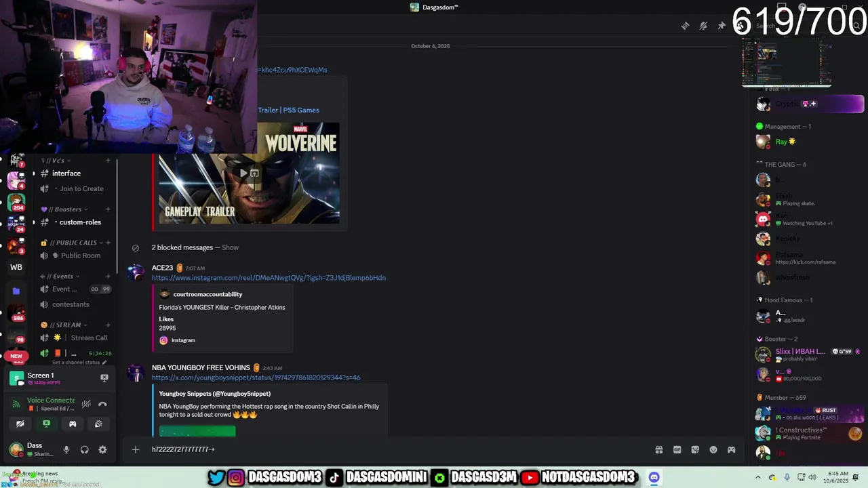This screenshot has height=488, width=868.
Task: Open the WB server in server list
Action: (x=16, y=267)
